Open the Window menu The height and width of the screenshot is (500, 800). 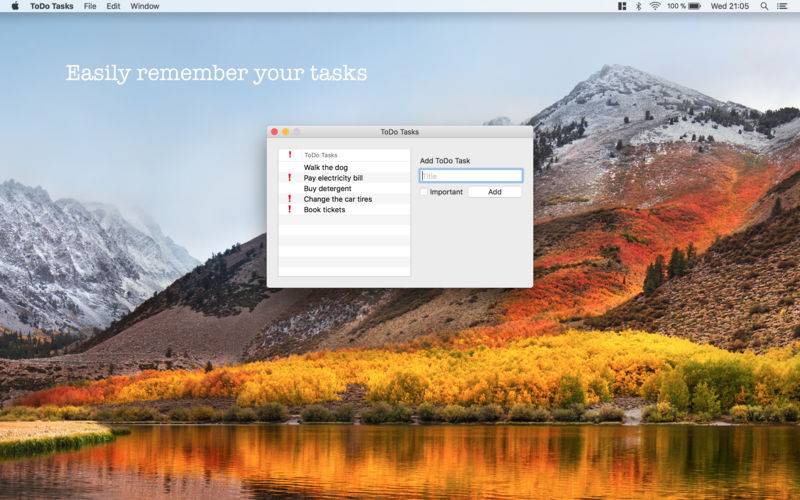point(145,6)
